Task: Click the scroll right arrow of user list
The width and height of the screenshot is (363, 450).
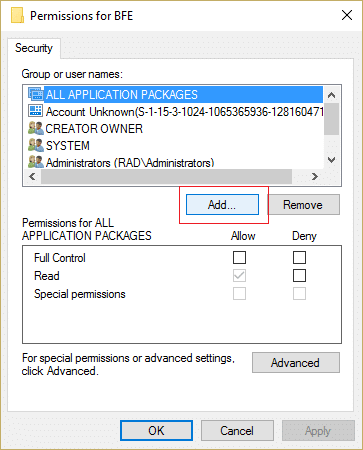Action: coord(314,176)
